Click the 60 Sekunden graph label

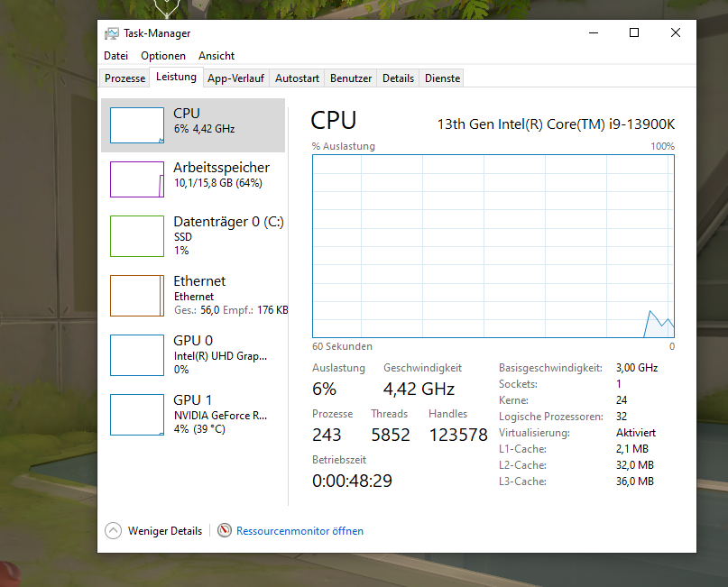point(342,346)
